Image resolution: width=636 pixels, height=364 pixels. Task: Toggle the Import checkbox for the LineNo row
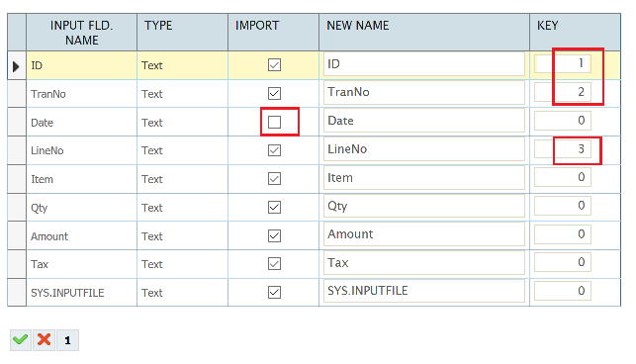tap(275, 150)
